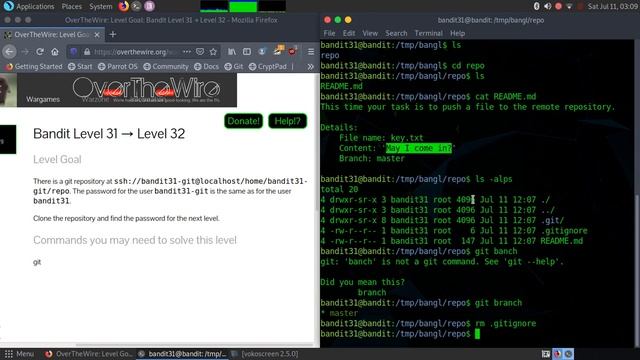Close the OverTheWire tab
Image resolution: width=640 pixels, height=360 pixels.
(x=97, y=35)
